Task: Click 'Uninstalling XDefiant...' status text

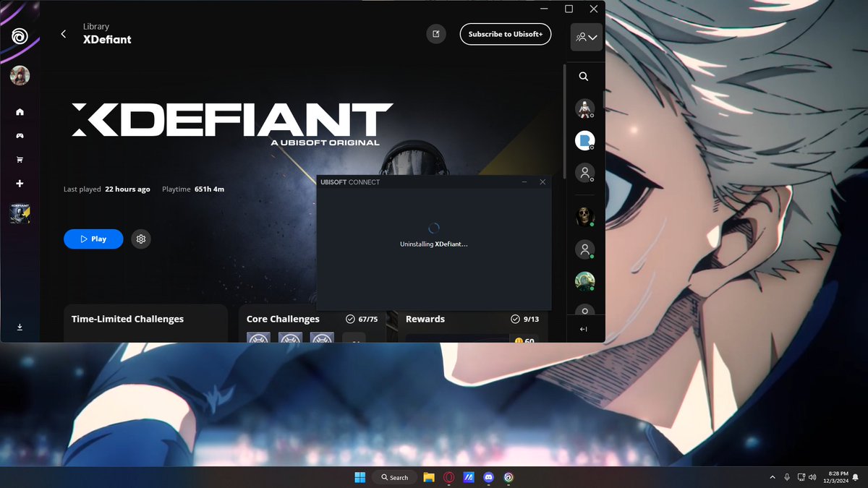Action: (434, 244)
